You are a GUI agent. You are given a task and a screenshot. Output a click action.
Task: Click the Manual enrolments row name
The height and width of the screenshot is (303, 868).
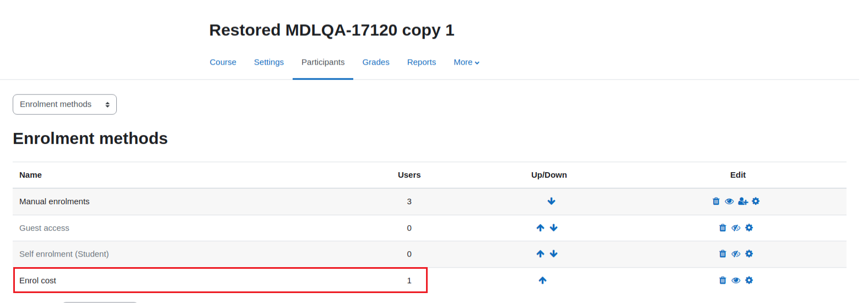coord(54,201)
